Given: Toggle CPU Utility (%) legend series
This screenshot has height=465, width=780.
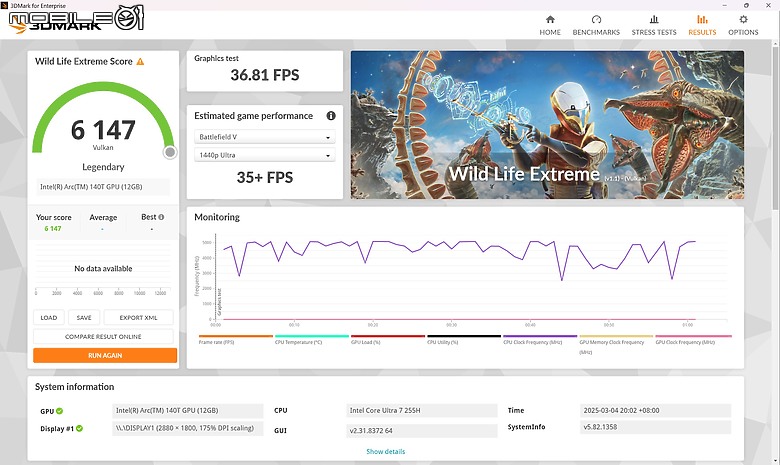Looking at the screenshot, I should (464, 340).
